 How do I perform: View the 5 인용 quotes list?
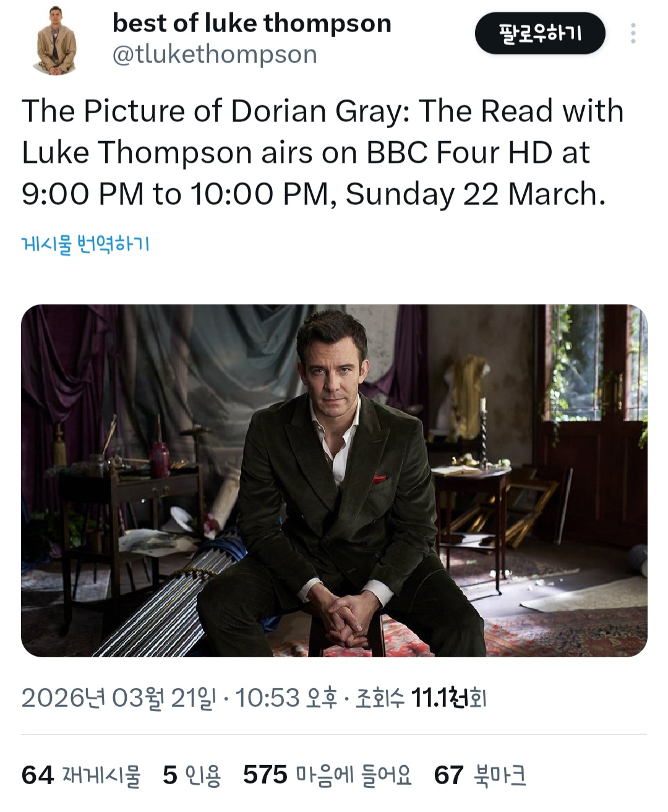click(192, 775)
